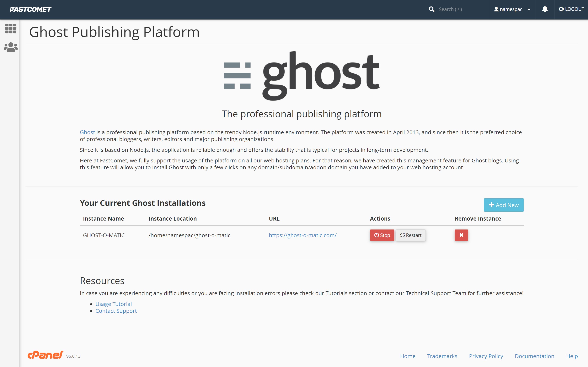Click the large Ghost logo image
The width and height of the screenshot is (588, 367).
click(301, 76)
